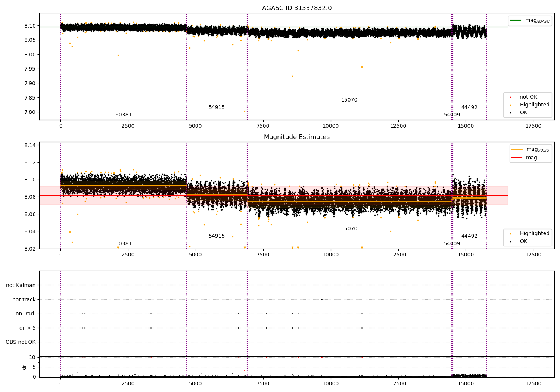Click the 12500 x-tick of the middle panel
Image resolution: width=560 pixels, height=392 pixels.
(x=398, y=255)
